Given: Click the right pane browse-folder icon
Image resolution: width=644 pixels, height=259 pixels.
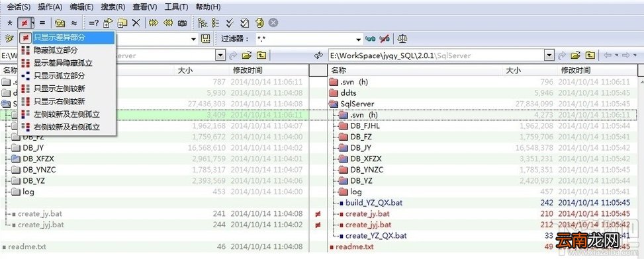Looking at the screenshot, I should point(576,55).
